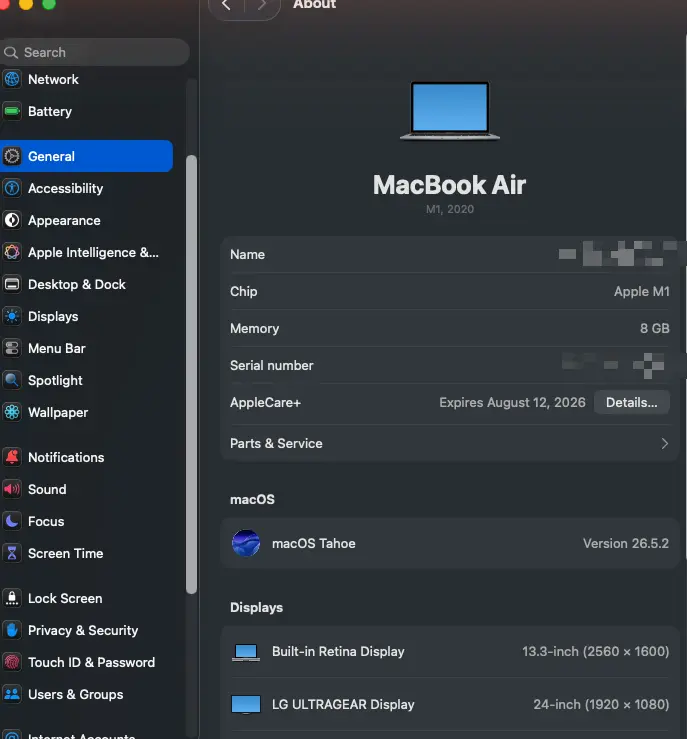The image size is (687, 739).
Task: Open Appearance settings
Action: pyautogui.click(x=87, y=220)
